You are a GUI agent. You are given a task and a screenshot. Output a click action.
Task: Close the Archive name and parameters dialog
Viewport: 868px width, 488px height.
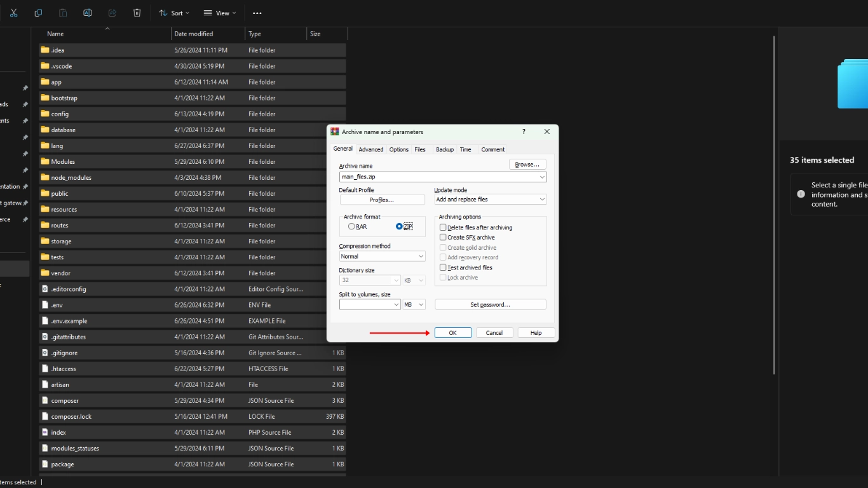tap(547, 132)
